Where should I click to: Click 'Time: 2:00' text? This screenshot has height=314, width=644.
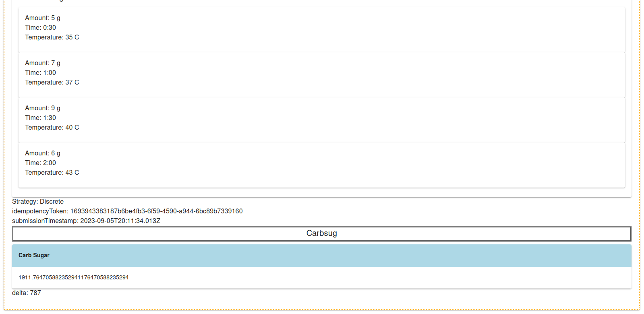(40, 163)
